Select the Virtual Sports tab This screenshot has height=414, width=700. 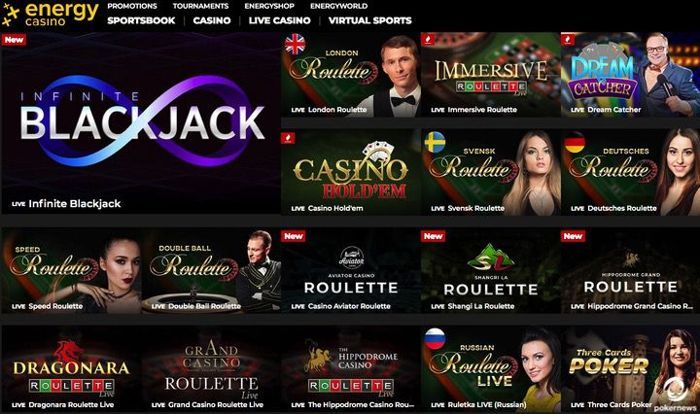click(370, 21)
